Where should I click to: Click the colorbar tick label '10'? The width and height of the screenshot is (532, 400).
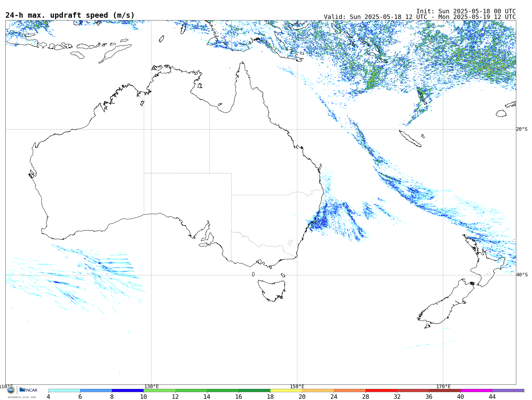point(144,397)
